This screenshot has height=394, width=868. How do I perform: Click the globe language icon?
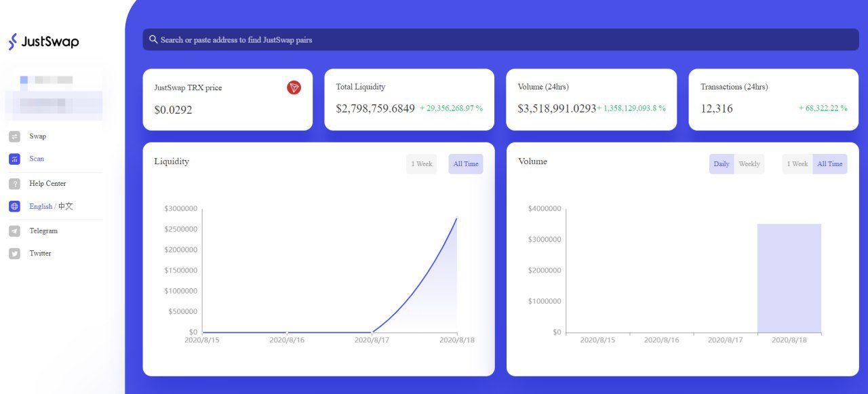tap(15, 206)
